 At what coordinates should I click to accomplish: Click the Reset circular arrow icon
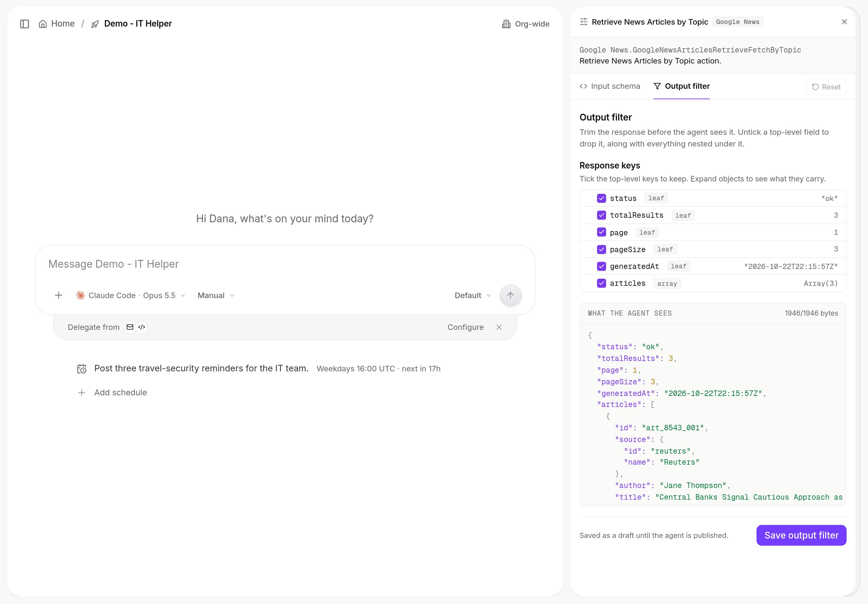[x=815, y=87]
